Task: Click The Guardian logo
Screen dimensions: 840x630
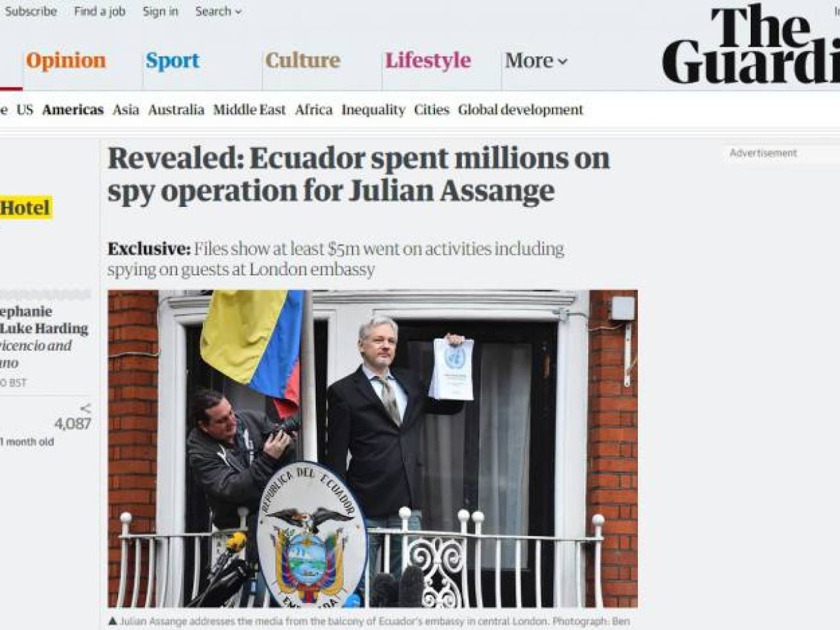Action: click(x=751, y=45)
